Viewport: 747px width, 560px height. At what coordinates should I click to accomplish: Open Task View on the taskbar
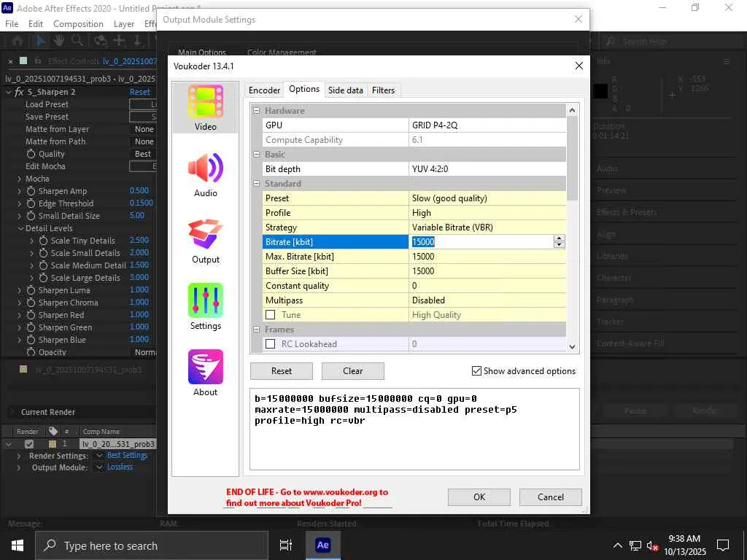[x=285, y=545]
